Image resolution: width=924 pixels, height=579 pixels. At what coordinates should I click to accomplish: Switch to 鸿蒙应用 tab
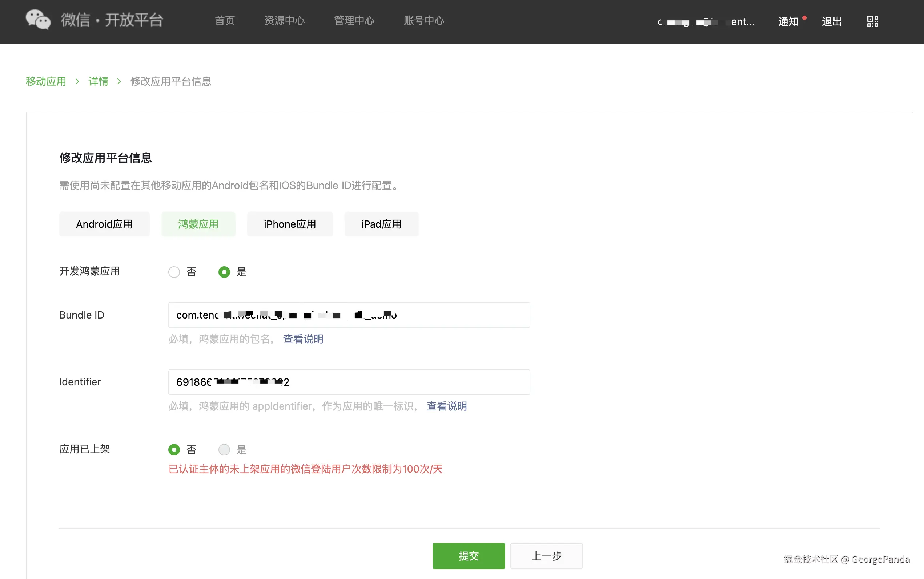click(x=198, y=224)
